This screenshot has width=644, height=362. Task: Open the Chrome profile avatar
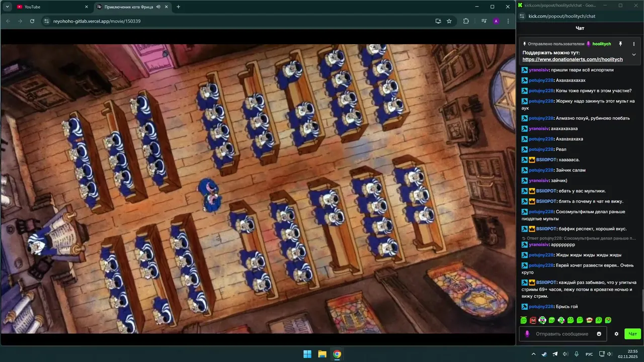point(496,21)
